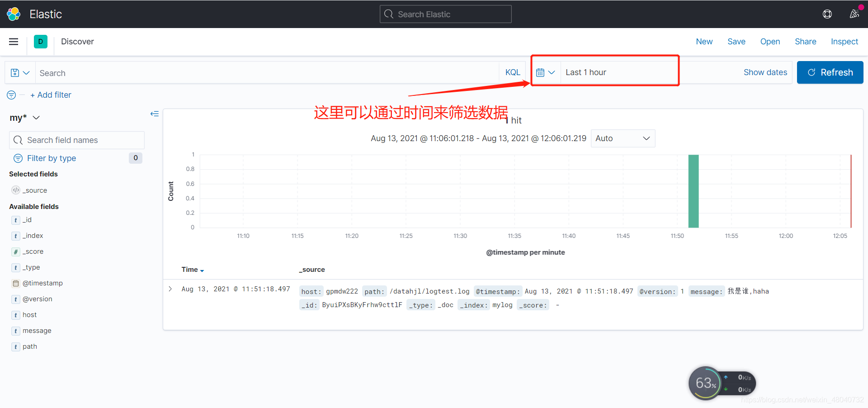
Task: Open the saved query menu icon
Action: click(x=20, y=73)
